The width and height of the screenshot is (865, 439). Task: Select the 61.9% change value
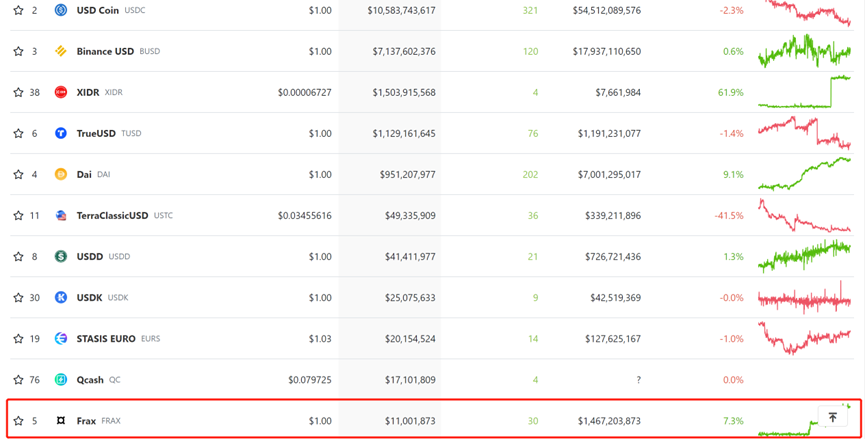pos(730,92)
